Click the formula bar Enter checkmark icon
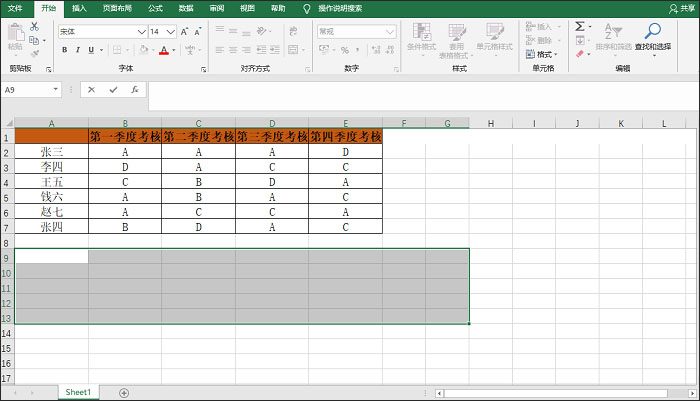 (x=113, y=90)
